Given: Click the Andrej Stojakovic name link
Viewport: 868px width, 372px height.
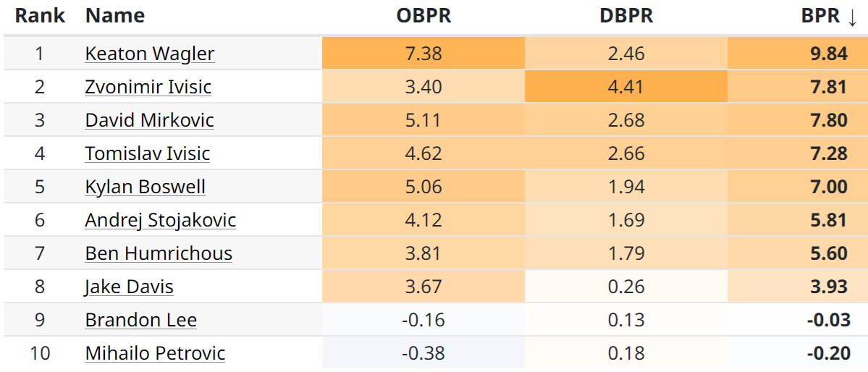Looking at the screenshot, I should pyautogui.click(x=161, y=220).
